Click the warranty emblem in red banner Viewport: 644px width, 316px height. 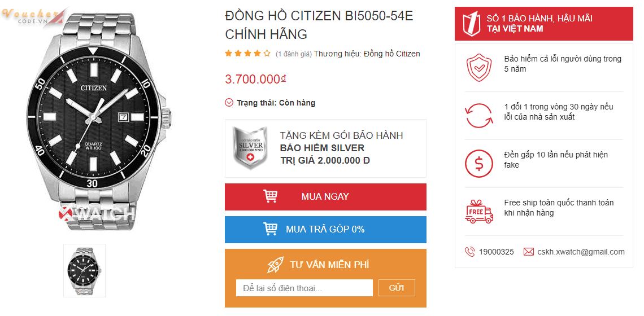click(x=471, y=24)
